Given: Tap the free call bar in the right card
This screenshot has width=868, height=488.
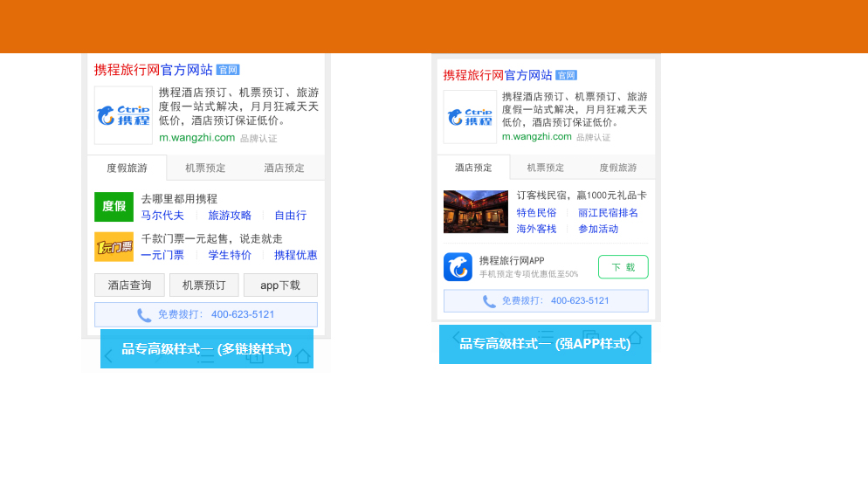Looking at the screenshot, I should pyautogui.click(x=546, y=300).
